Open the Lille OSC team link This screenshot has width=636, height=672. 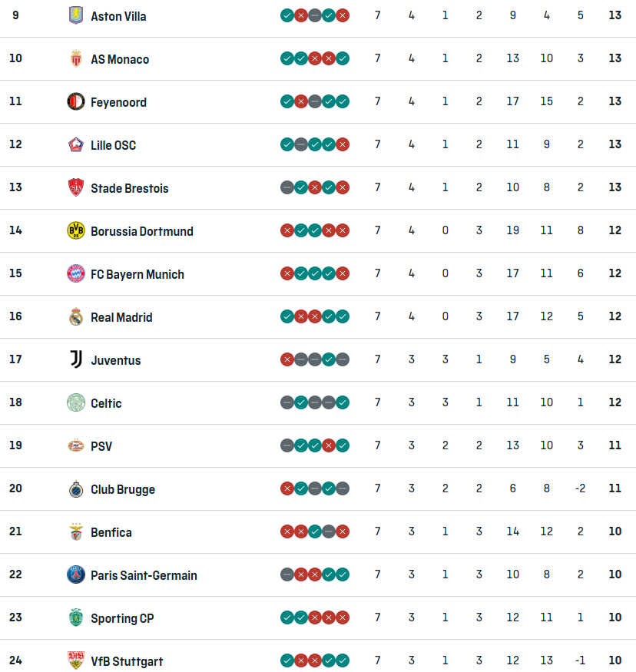tap(113, 145)
